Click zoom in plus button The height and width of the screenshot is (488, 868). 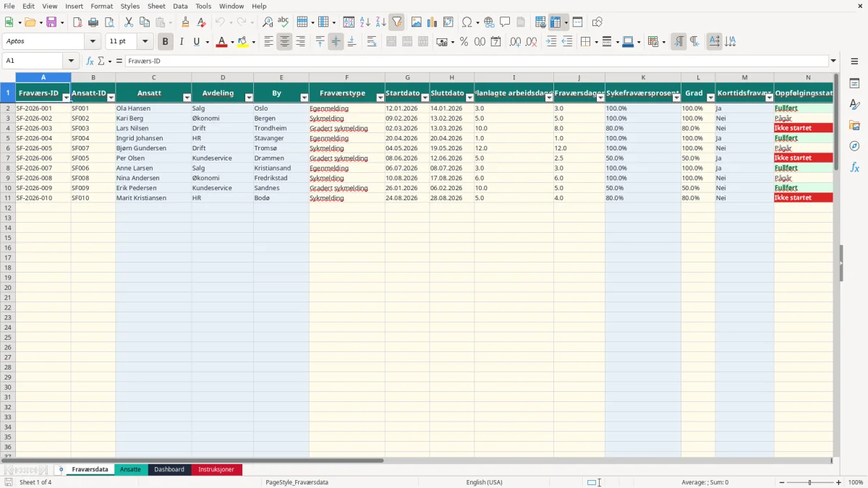click(x=839, y=482)
